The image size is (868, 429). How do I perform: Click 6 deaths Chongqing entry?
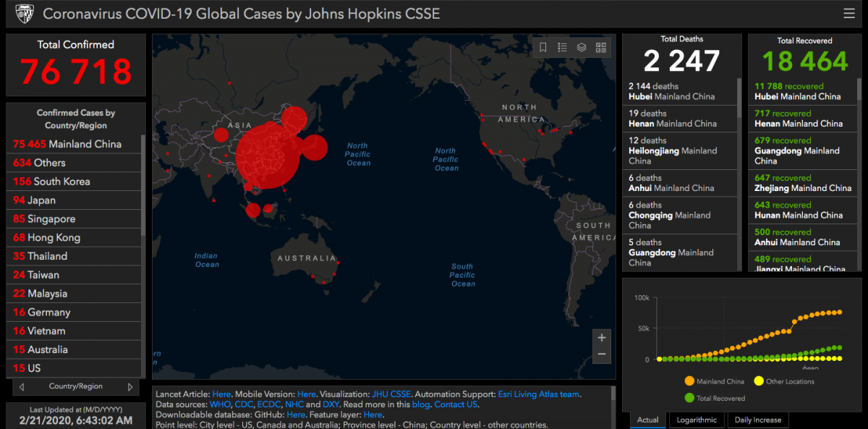pos(680,215)
